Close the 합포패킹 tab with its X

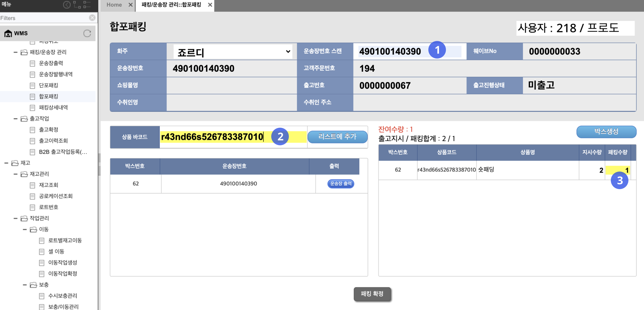pos(210,5)
